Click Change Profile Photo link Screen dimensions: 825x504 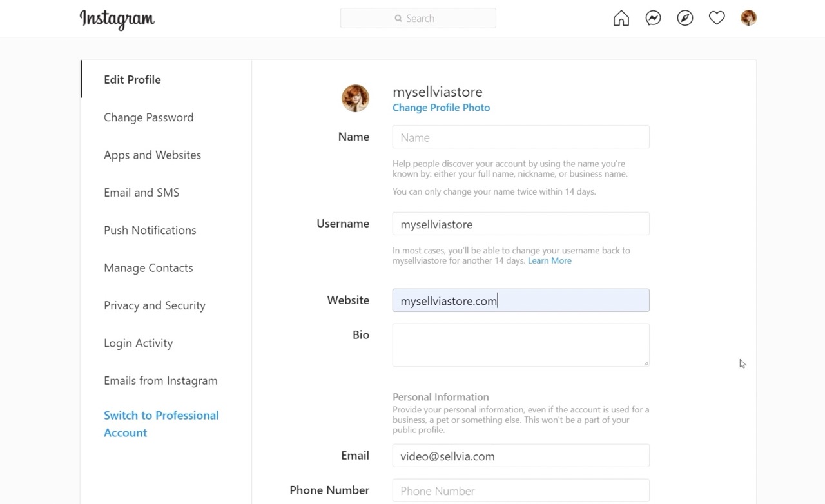tap(441, 108)
